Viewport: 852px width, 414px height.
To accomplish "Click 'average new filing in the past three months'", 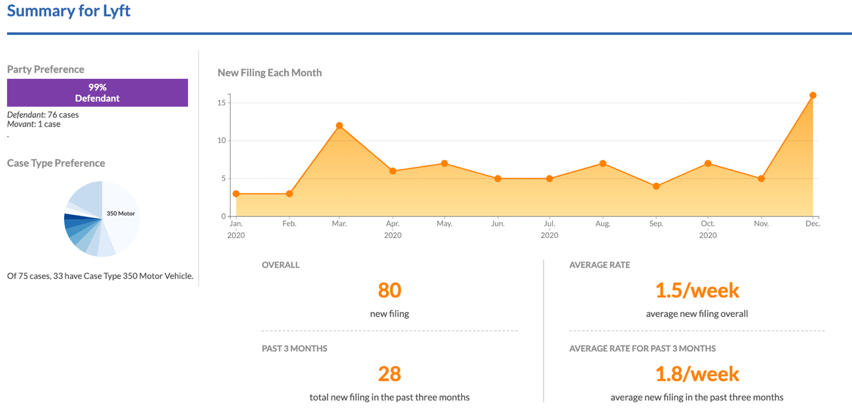I will point(697,397).
